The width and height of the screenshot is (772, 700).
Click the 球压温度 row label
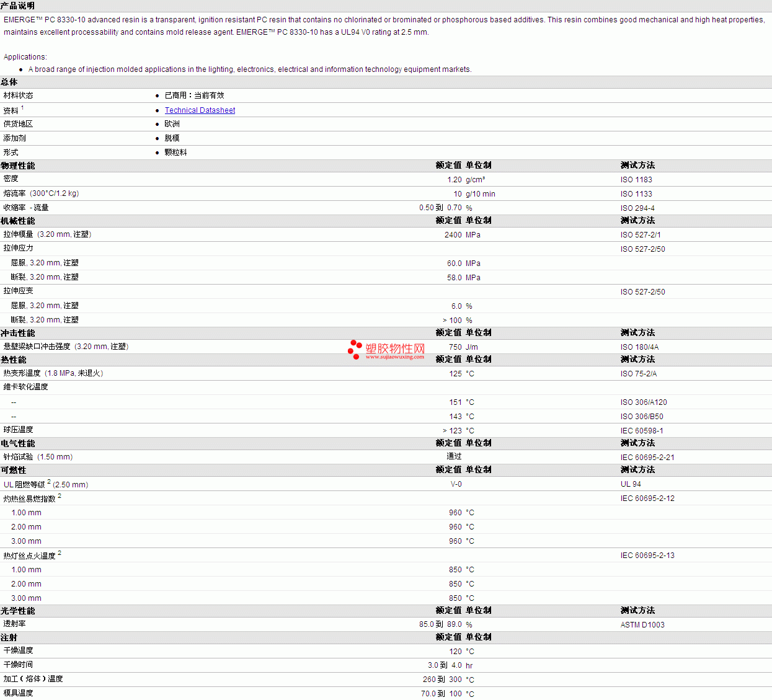click(x=19, y=430)
